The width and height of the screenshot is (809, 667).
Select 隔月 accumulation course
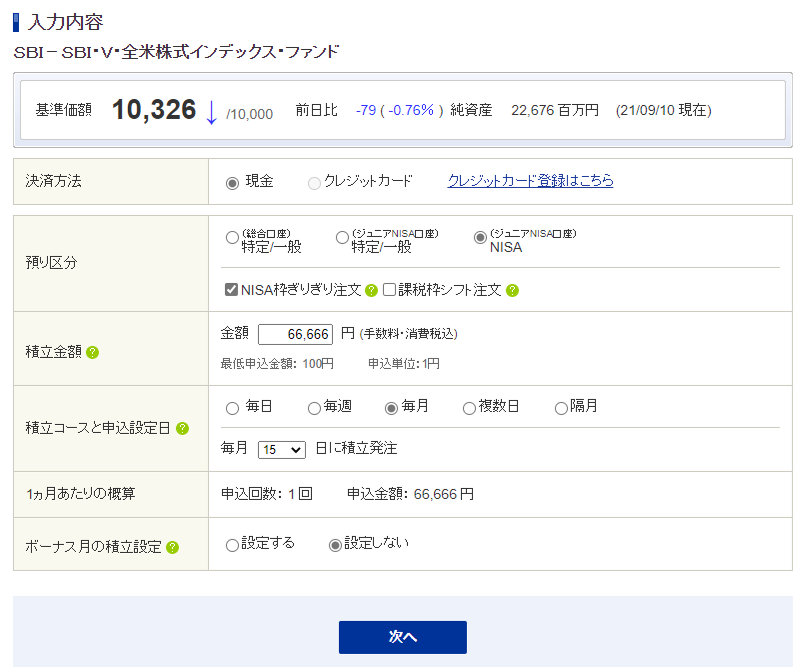pyautogui.click(x=561, y=409)
